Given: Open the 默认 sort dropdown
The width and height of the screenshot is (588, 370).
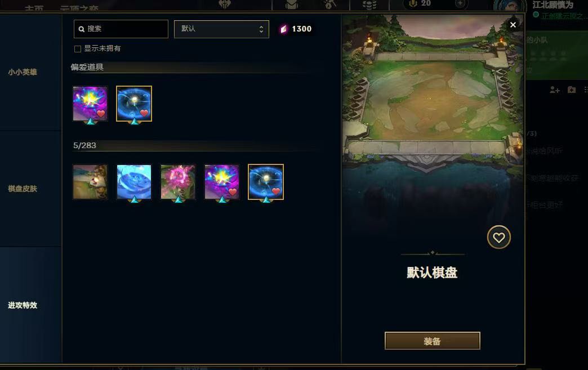Looking at the screenshot, I should [x=221, y=29].
